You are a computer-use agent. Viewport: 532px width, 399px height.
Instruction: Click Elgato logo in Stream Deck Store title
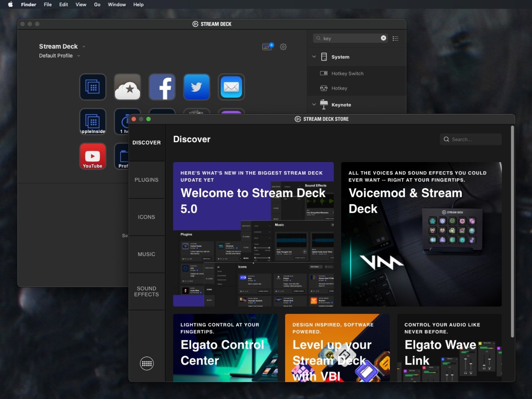tap(298, 119)
